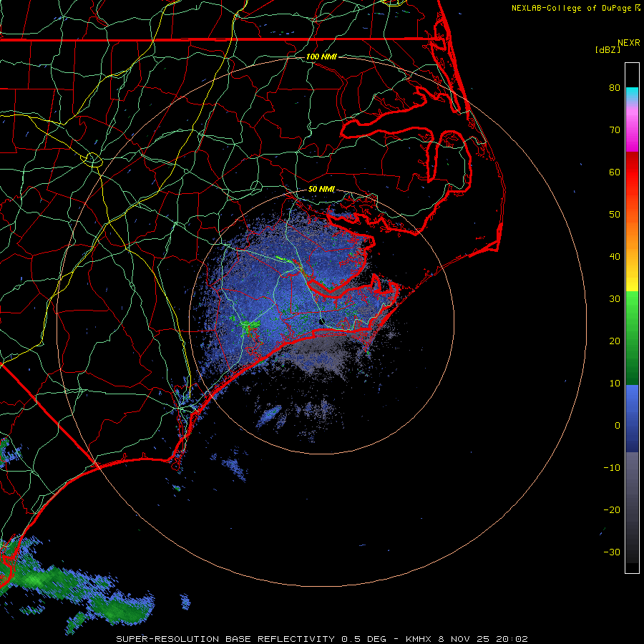Click the 80 value on the dBZ scale
Screen dimensions: 644x644
[615, 87]
